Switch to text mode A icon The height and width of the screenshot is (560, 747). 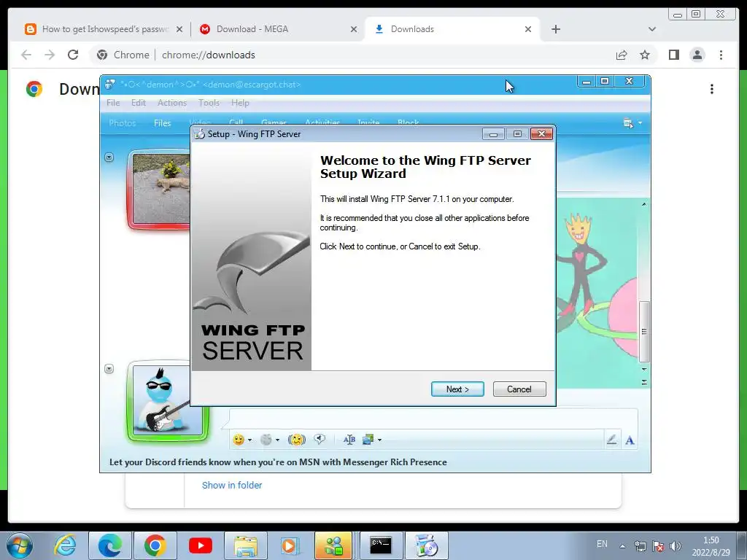click(x=630, y=440)
